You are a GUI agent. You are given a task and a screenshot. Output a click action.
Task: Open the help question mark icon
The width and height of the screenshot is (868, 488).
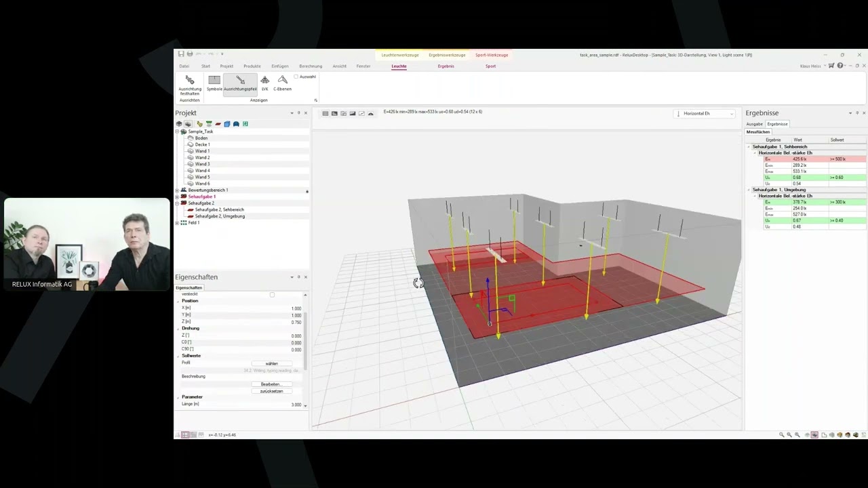pos(840,66)
